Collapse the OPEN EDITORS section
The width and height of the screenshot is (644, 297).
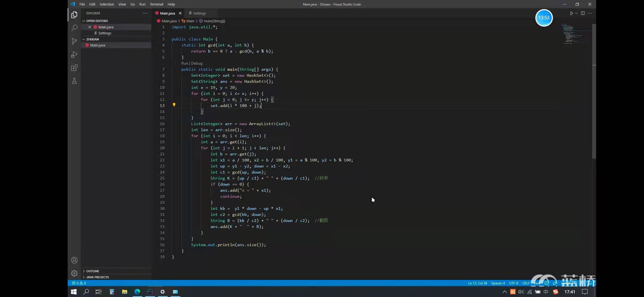[x=116, y=21]
